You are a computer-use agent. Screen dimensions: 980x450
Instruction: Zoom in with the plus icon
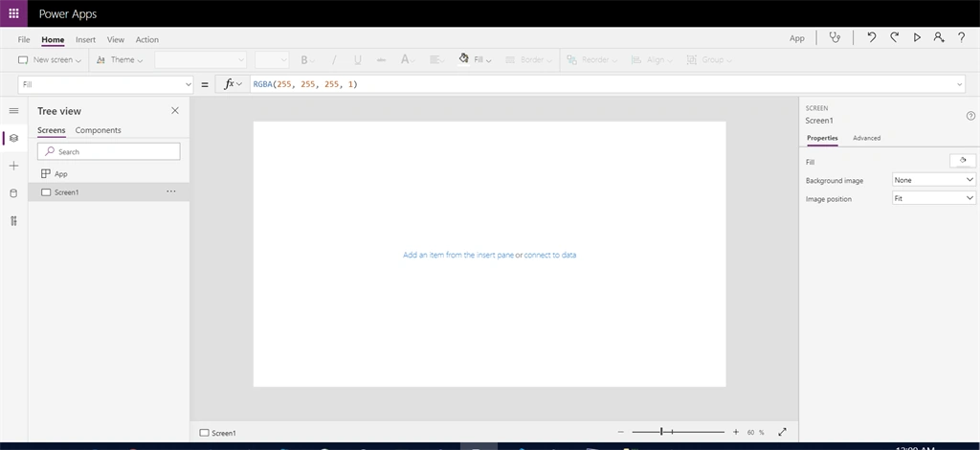(x=736, y=432)
